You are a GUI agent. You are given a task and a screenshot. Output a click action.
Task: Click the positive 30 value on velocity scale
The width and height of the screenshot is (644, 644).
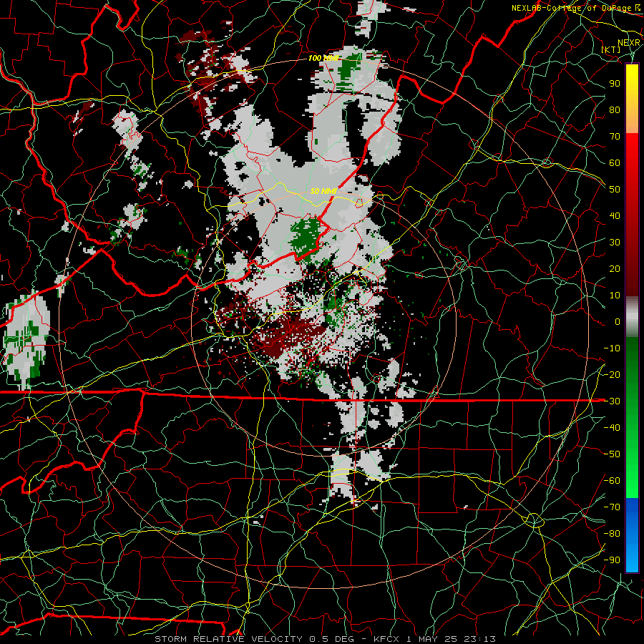(x=615, y=243)
